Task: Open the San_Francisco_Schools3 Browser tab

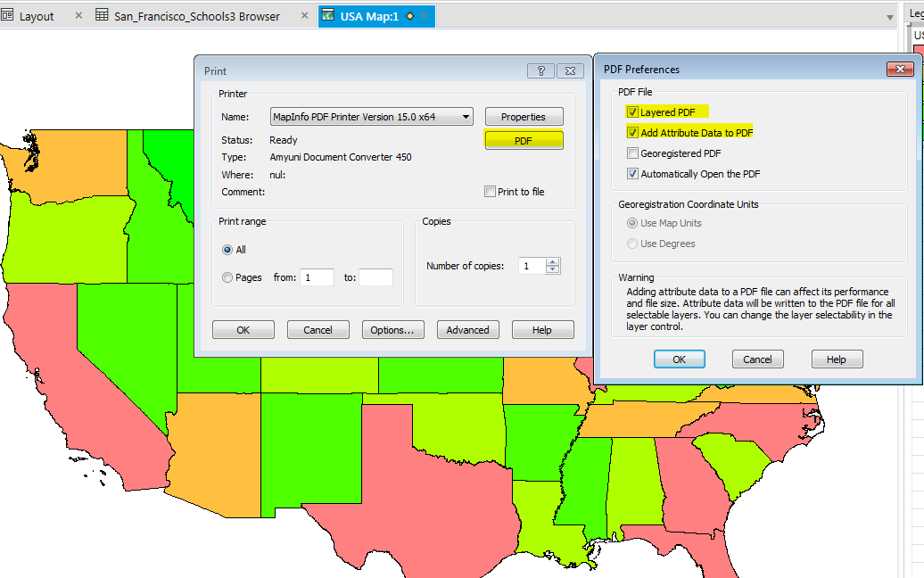Action: (196, 16)
